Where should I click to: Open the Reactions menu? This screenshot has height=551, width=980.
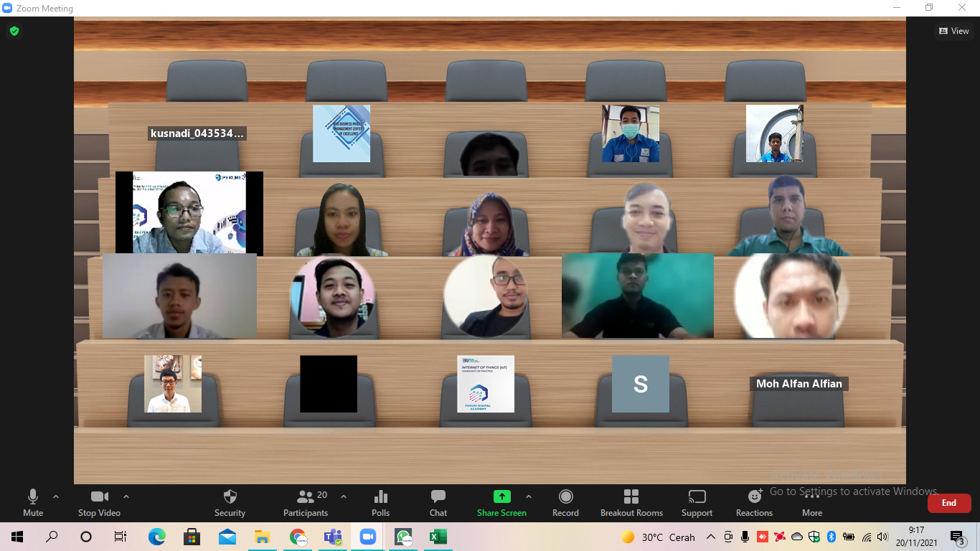click(754, 502)
